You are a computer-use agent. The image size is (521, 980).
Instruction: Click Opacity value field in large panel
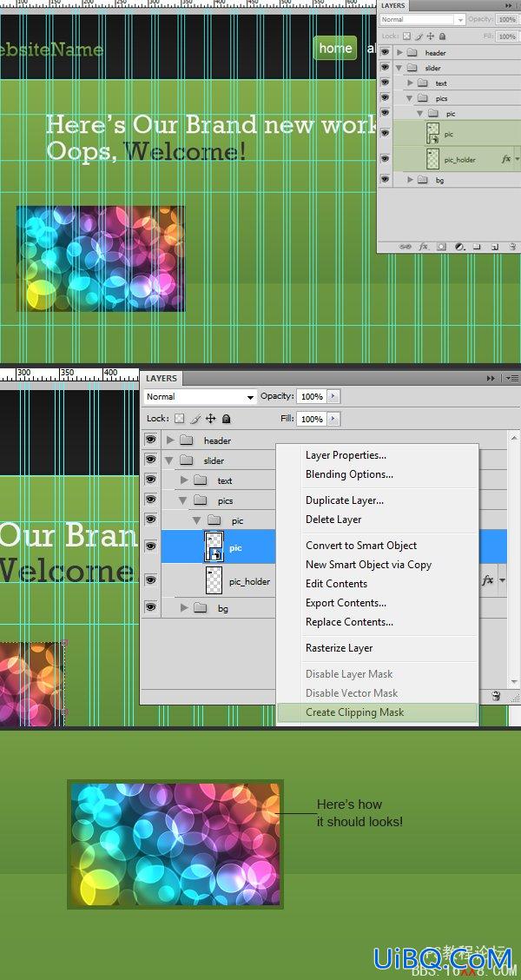coord(312,396)
